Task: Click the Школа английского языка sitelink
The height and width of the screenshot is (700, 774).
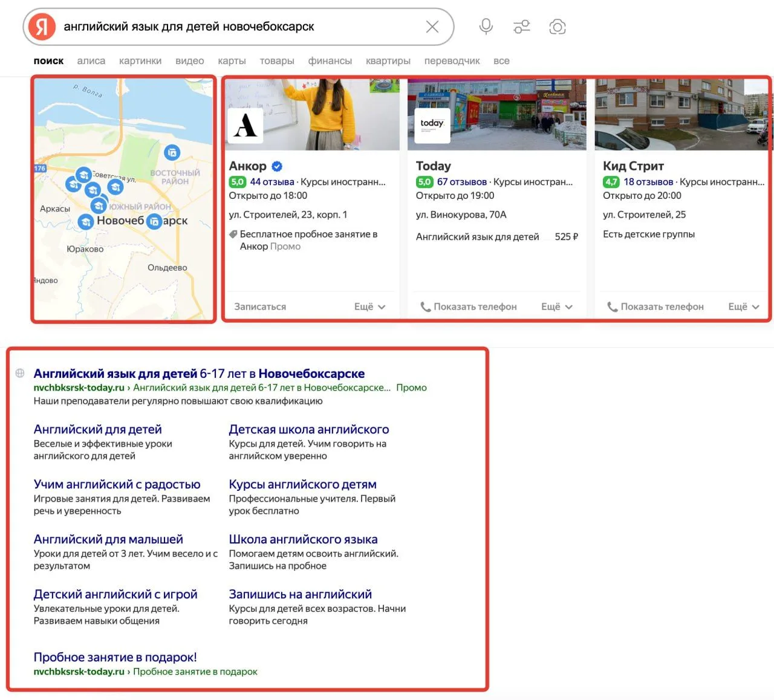Action: pyautogui.click(x=303, y=539)
